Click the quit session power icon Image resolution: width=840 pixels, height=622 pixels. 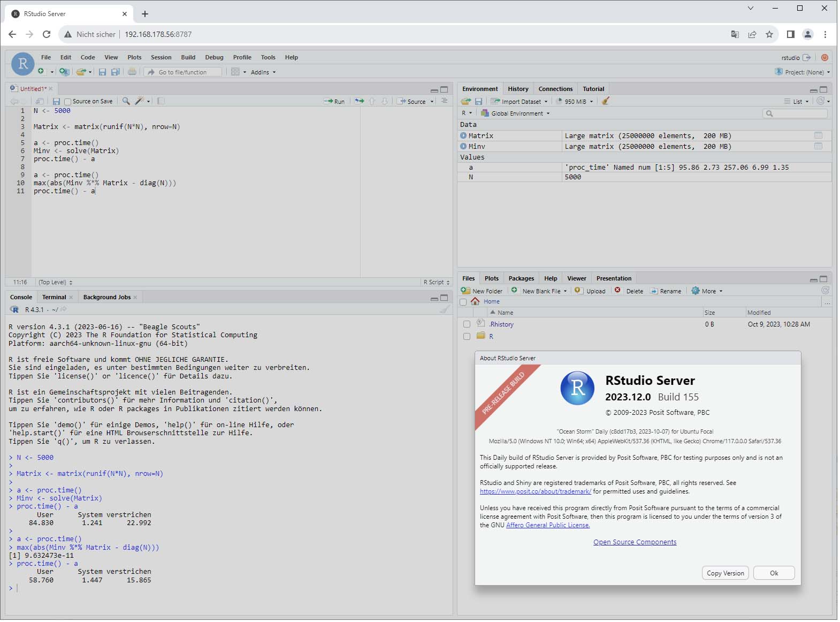[x=824, y=57]
